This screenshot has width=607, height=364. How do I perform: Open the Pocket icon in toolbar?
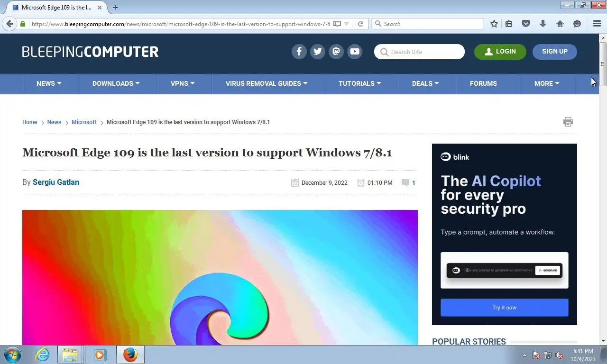[x=526, y=24]
